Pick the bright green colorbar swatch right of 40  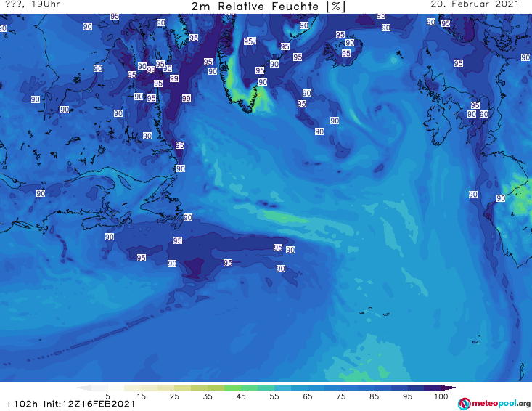tap(232, 388)
